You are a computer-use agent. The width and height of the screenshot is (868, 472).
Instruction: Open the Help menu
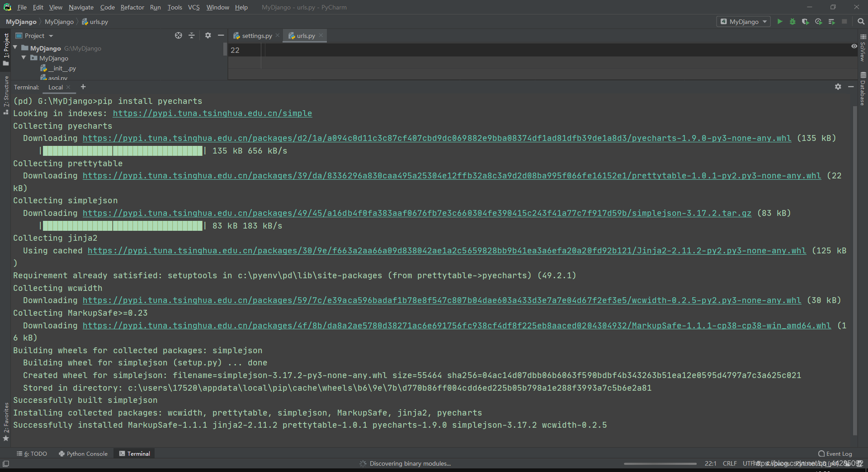tap(241, 7)
